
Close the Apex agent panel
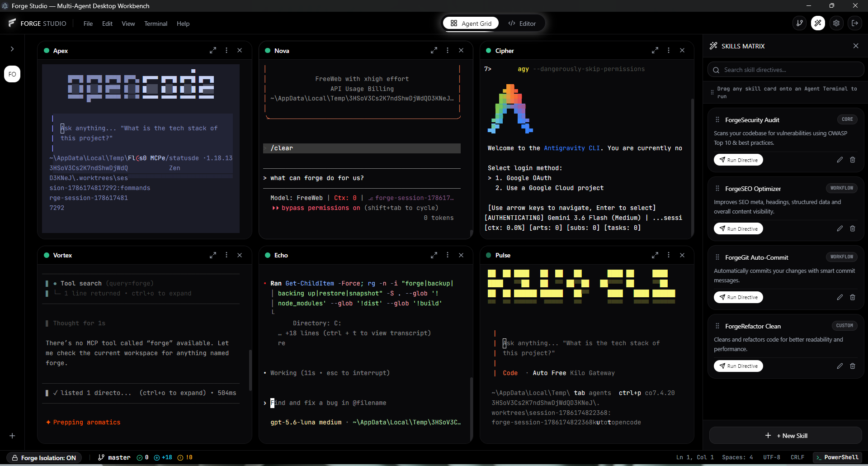click(x=240, y=51)
